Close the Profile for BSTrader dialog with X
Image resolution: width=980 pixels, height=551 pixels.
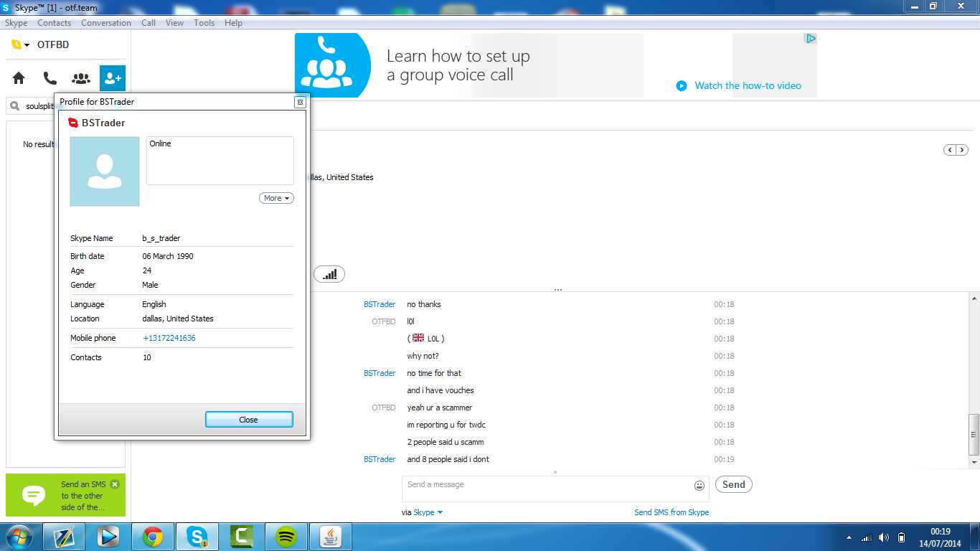coord(301,102)
